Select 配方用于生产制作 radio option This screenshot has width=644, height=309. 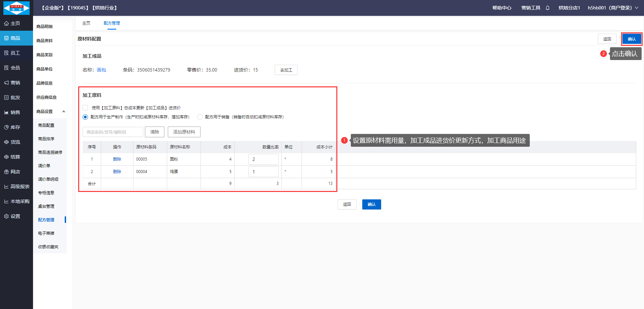[x=85, y=117]
